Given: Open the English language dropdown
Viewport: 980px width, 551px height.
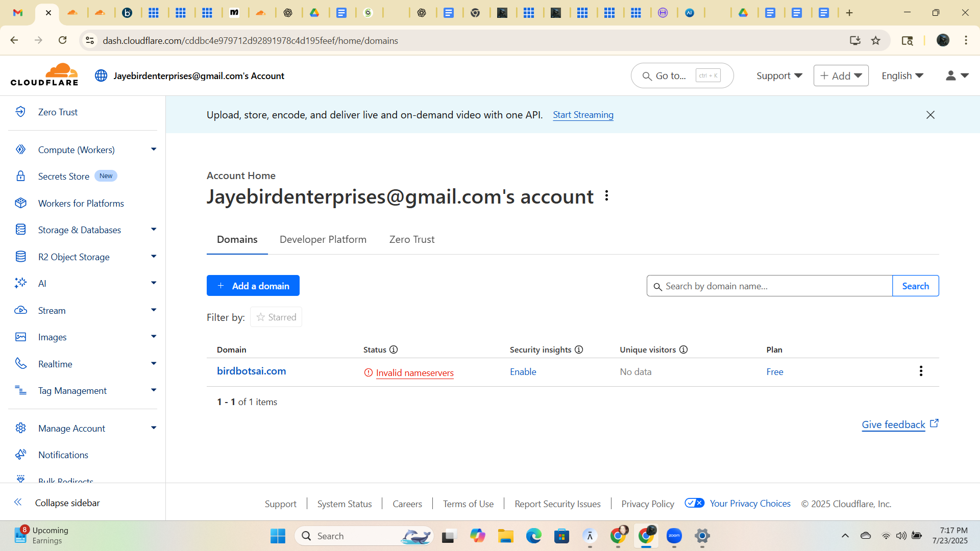Looking at the screenshot, I should tap(902, 76).
